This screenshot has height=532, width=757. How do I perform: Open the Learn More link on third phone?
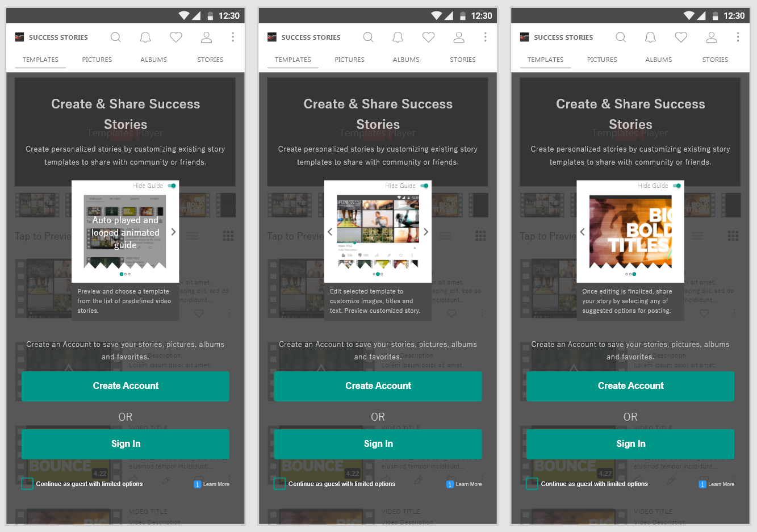coord(717,484)
